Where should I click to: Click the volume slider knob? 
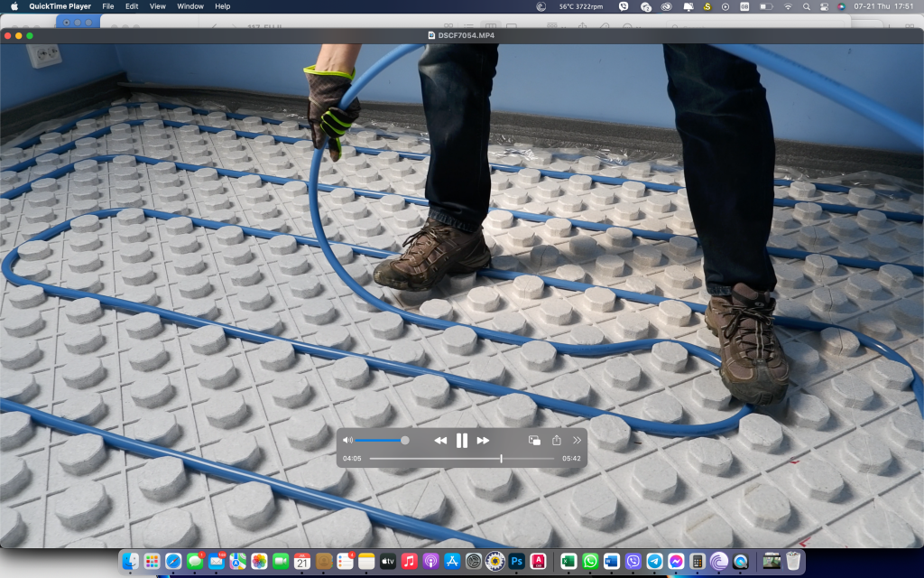click(x=404, y=440)
